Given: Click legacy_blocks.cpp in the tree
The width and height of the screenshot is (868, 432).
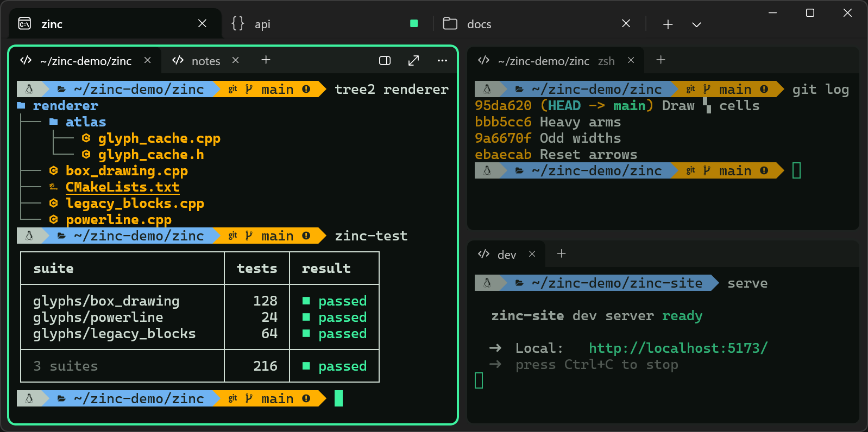Looking at the screenshot, I should click(135, 204).
